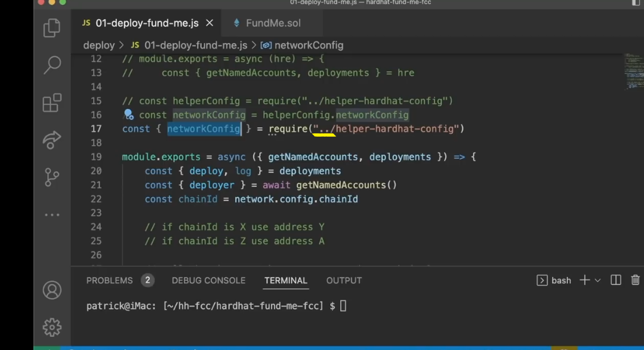
Task: Open the Live Share arrow icon
Action: tap(52, 140)
